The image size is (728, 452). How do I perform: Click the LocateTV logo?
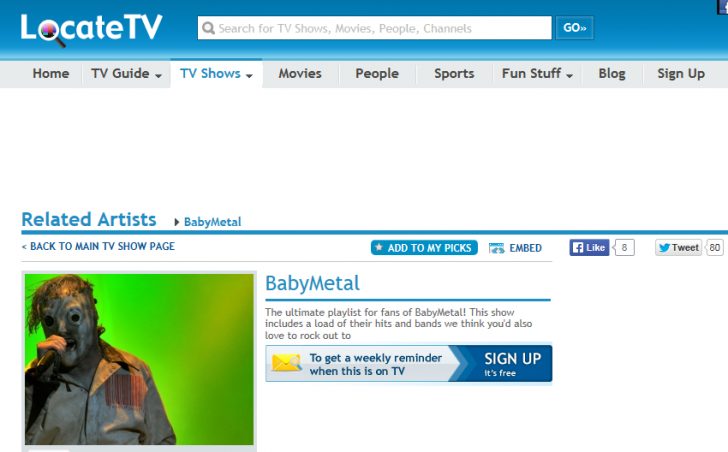tap(91, 29)
